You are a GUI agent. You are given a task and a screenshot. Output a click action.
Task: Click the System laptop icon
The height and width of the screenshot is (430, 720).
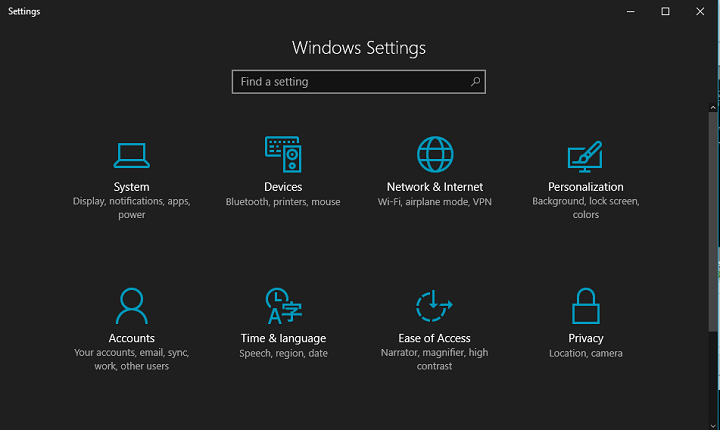tap(131, 155)
